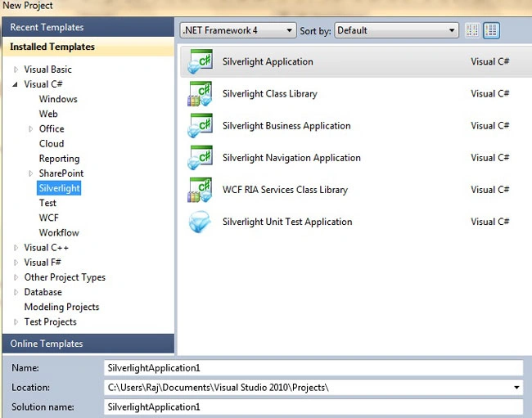Expand the Visual C++ node
The height and width of the screenshot is (418, 532).
[16, 248]
